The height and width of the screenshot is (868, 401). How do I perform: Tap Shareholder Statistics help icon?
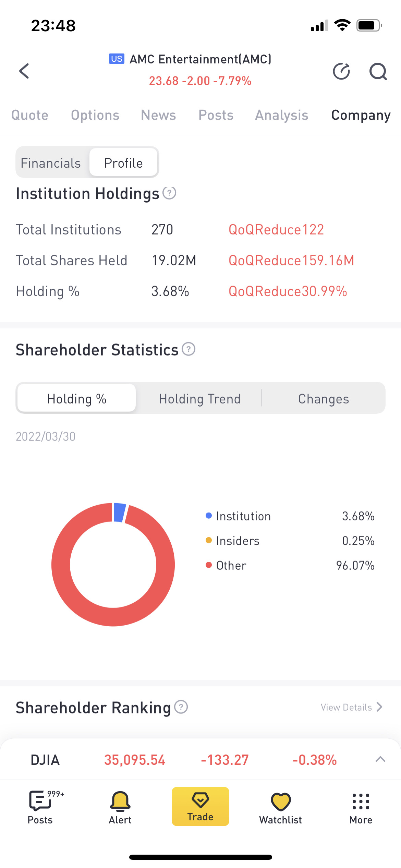coord(189,349)
